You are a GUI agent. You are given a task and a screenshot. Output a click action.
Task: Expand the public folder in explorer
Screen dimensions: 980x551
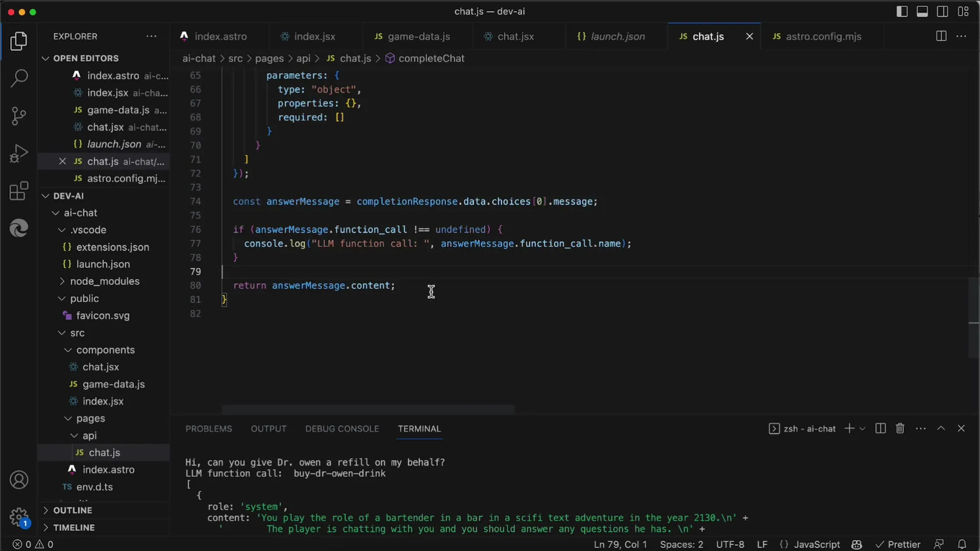pyautogui.click(x=61, y=297)
